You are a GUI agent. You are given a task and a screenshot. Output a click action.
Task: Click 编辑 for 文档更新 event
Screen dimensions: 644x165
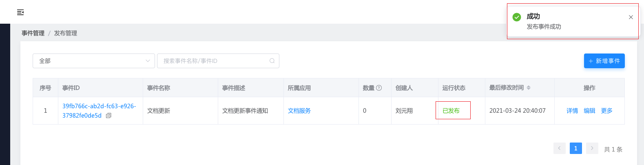pyautogui.click(x=589, y=111)
